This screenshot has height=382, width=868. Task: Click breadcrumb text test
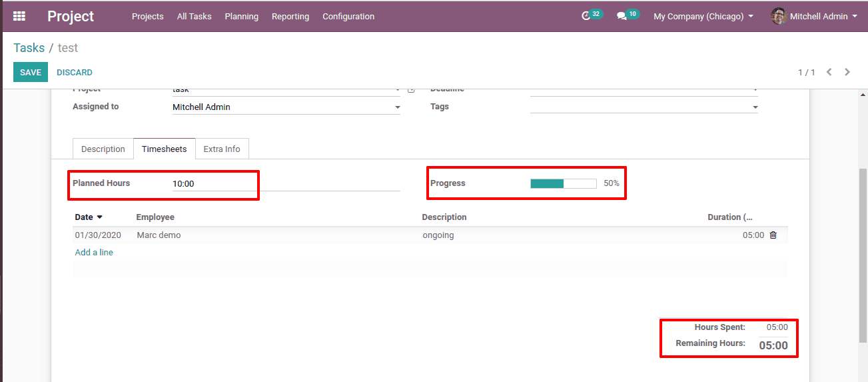click(x=68, y=48)
